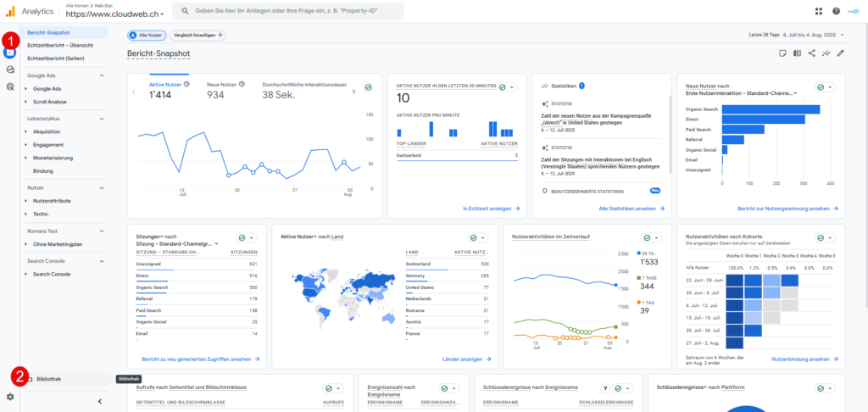Open the Google apps grid icon
Viewport: 868px width, 412px height.
(819, 11)
